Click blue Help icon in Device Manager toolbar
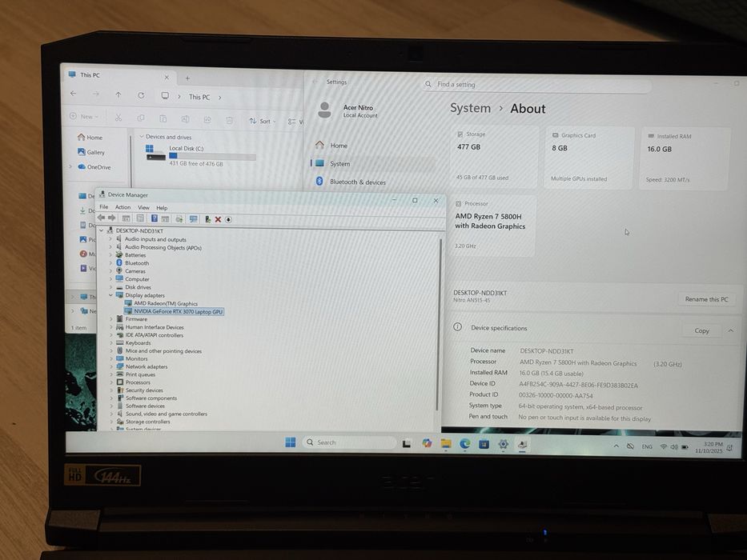747x560 pixels. point(155,218)
